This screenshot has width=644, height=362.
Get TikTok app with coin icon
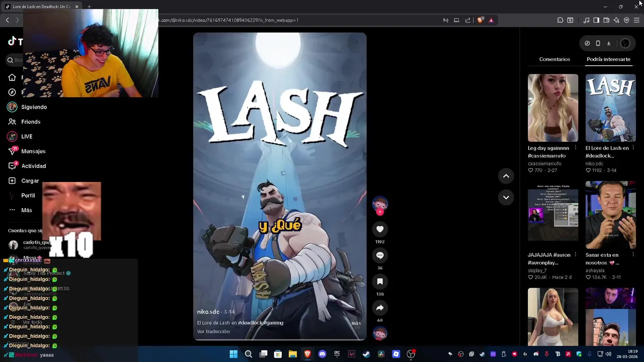[x=587, y=44]
